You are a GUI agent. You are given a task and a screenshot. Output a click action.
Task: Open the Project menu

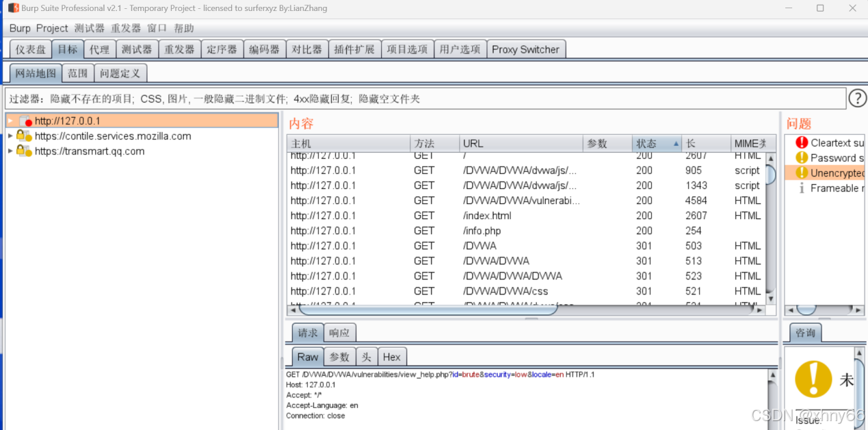coord(52,28)
